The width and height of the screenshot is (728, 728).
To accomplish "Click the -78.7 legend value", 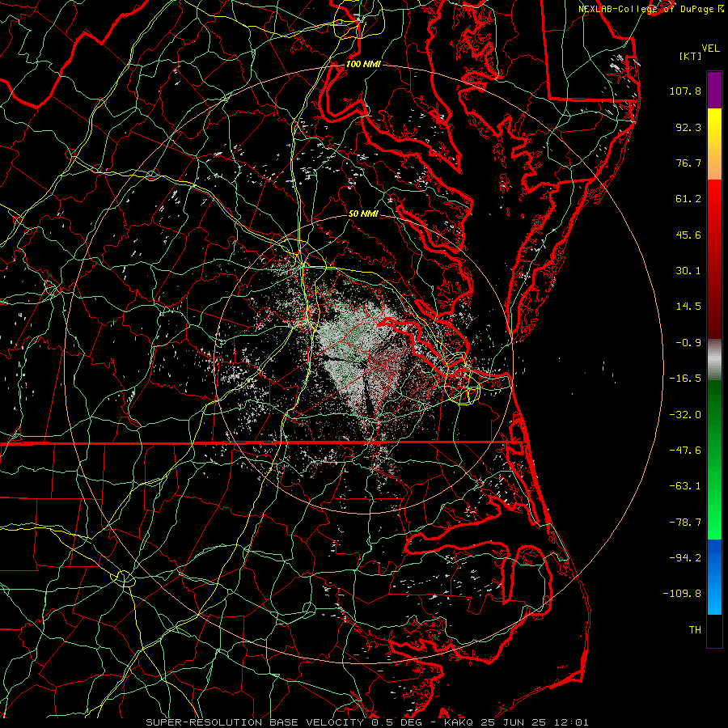I will [685, 523].
